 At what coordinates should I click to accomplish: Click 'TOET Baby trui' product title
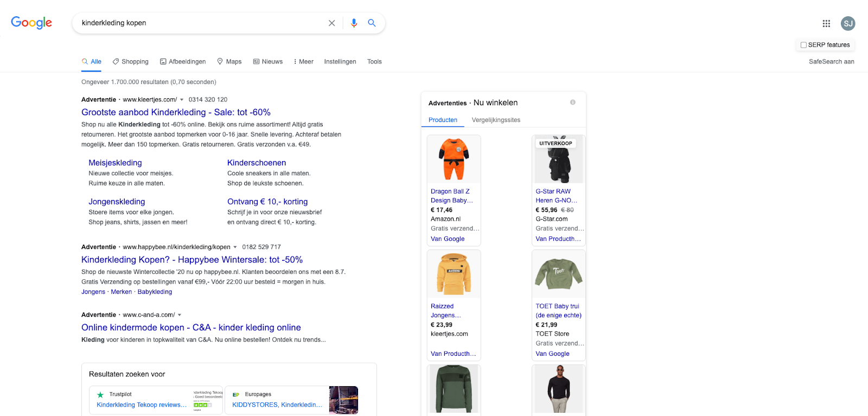558,311
